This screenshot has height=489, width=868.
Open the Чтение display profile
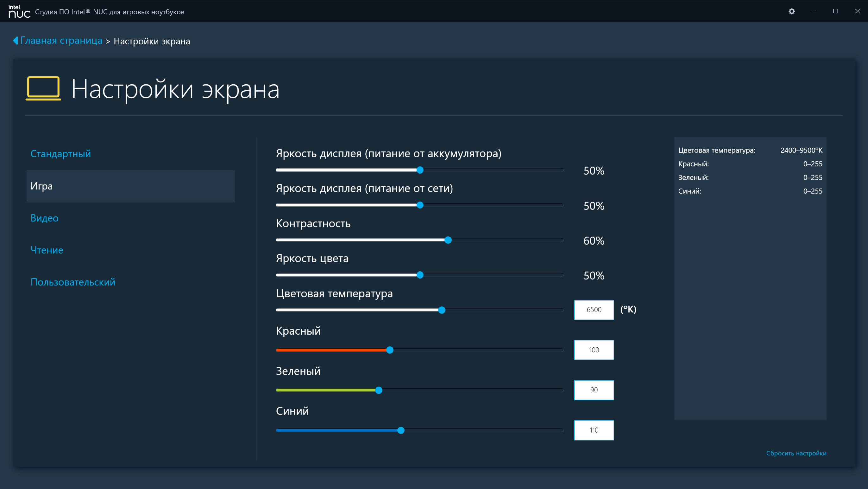pyautogui.click(x=47, y=250)
